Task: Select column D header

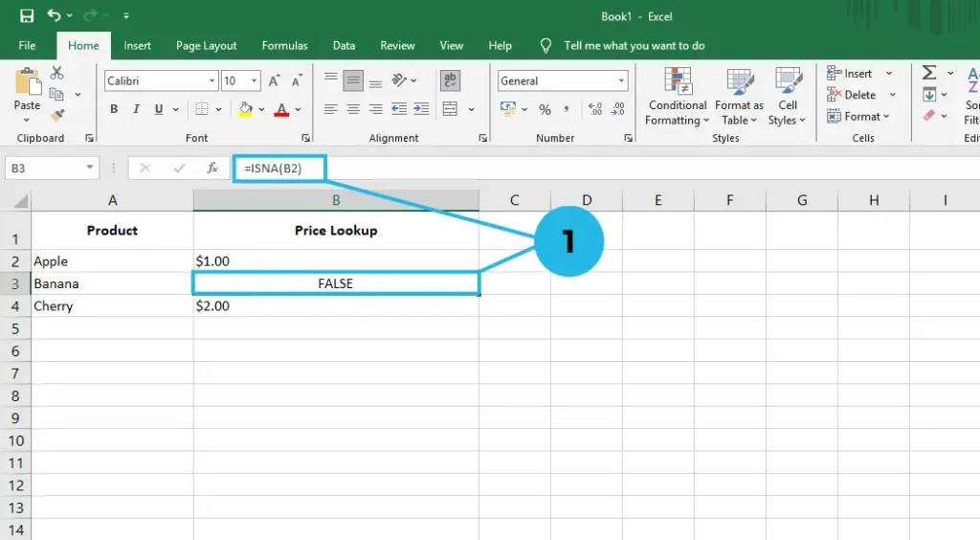Action: 587,200
